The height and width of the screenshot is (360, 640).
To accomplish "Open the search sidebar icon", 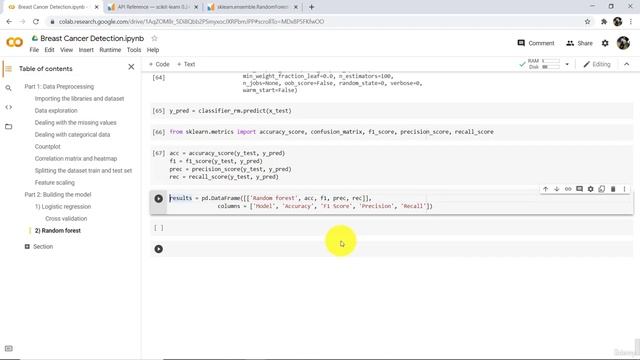I will [8, 88].
